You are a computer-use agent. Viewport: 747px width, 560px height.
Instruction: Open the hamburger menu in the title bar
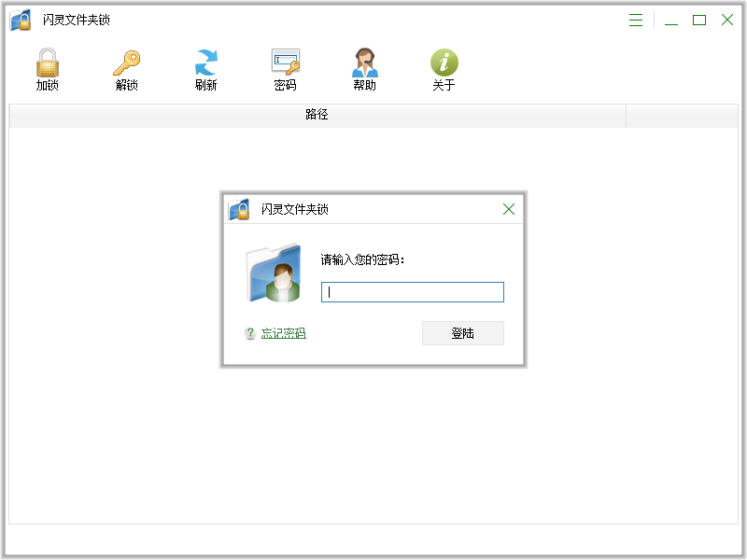coord(636,21)
